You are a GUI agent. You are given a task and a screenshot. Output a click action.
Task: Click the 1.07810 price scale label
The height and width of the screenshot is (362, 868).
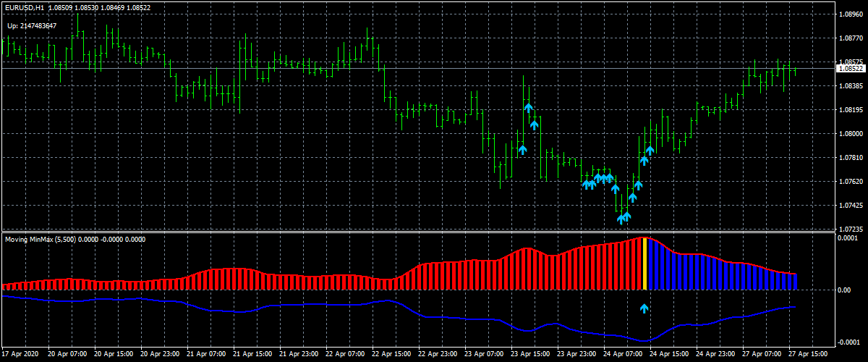coord(851,157)
